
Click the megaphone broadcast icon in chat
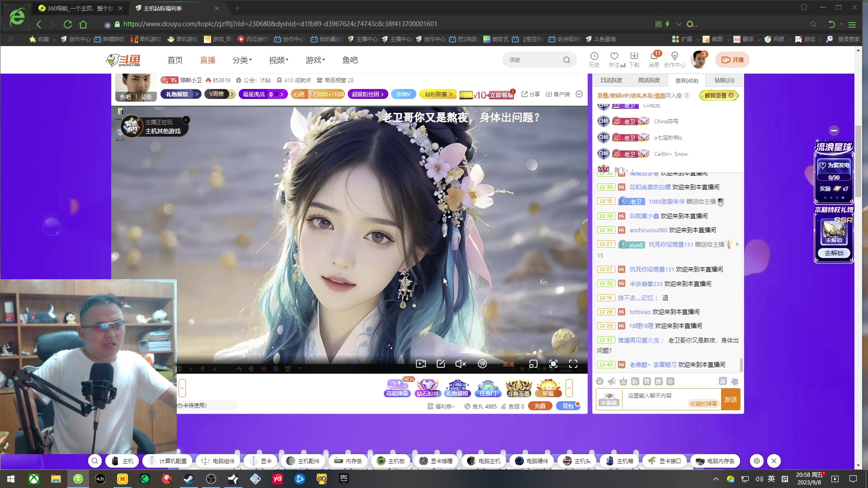611,381
